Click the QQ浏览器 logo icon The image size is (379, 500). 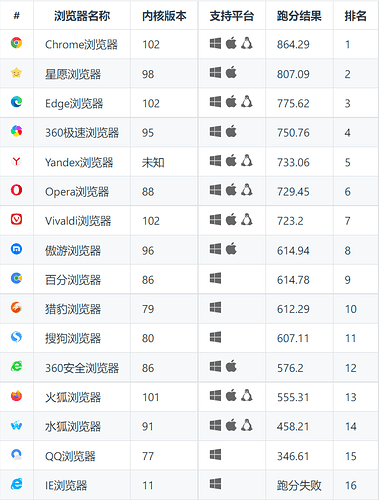(16, 454)
